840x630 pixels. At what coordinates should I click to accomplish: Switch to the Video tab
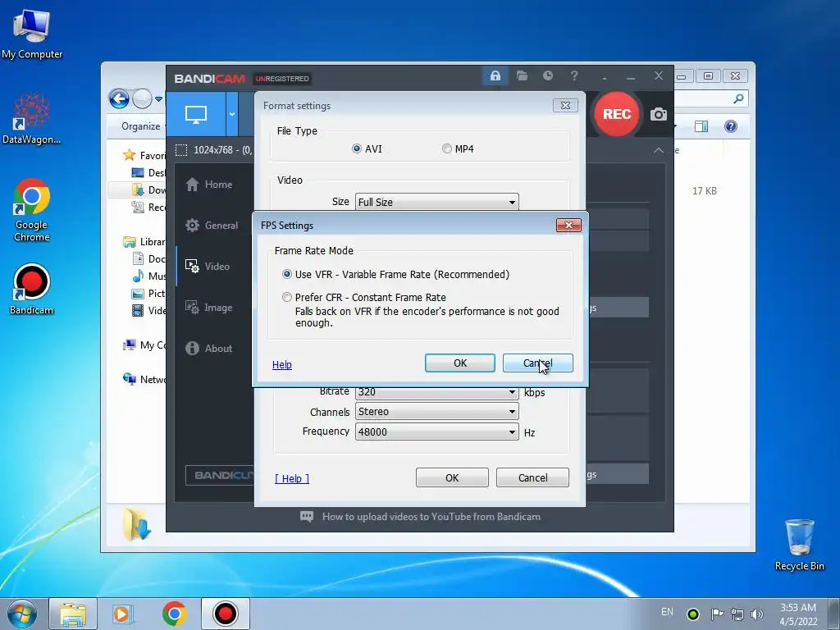pos(208,267)
